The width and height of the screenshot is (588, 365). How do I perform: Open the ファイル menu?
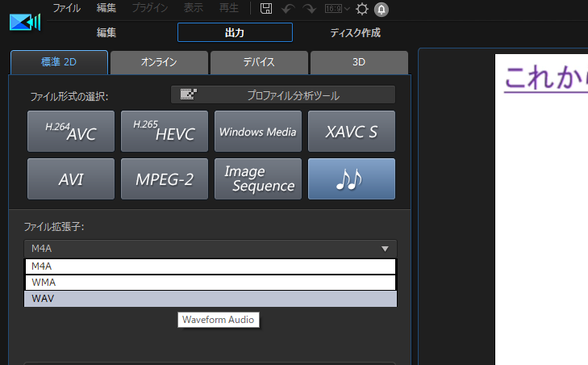tap(66, 8)
